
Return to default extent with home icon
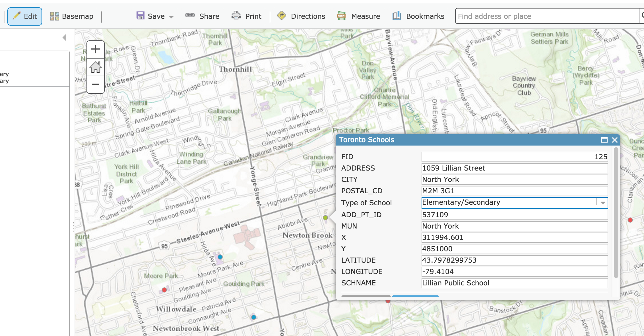96,67
